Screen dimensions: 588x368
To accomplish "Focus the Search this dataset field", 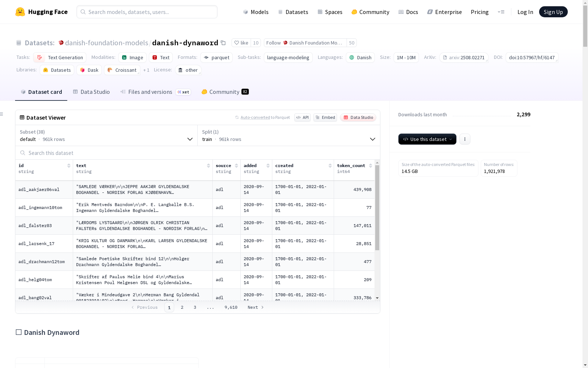I will tap(198, 153).
